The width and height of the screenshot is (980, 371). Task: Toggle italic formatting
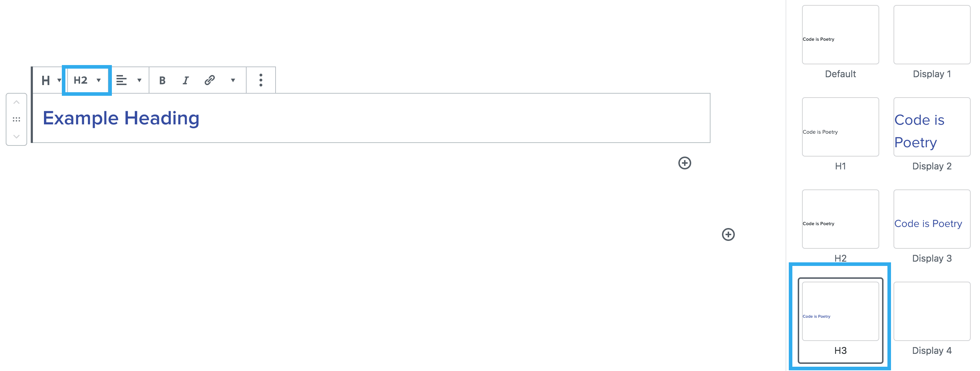tap(185, 80)
